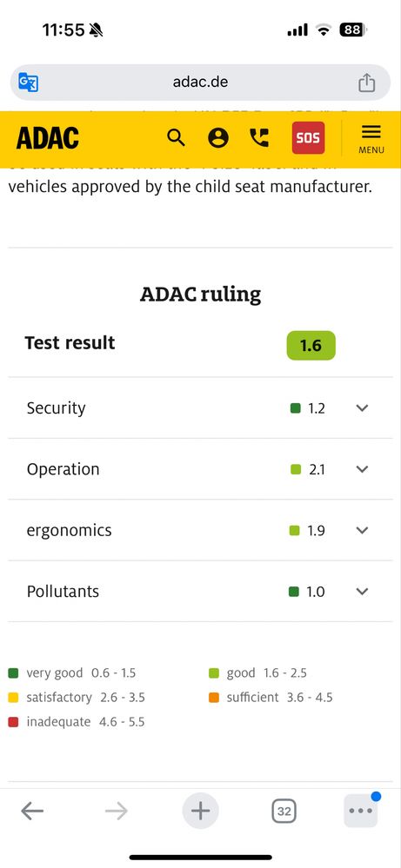Screen dimensions: 401x868
Task: Tap the browser back arrow
Action: pyautogui.click(x=32, y=812)
